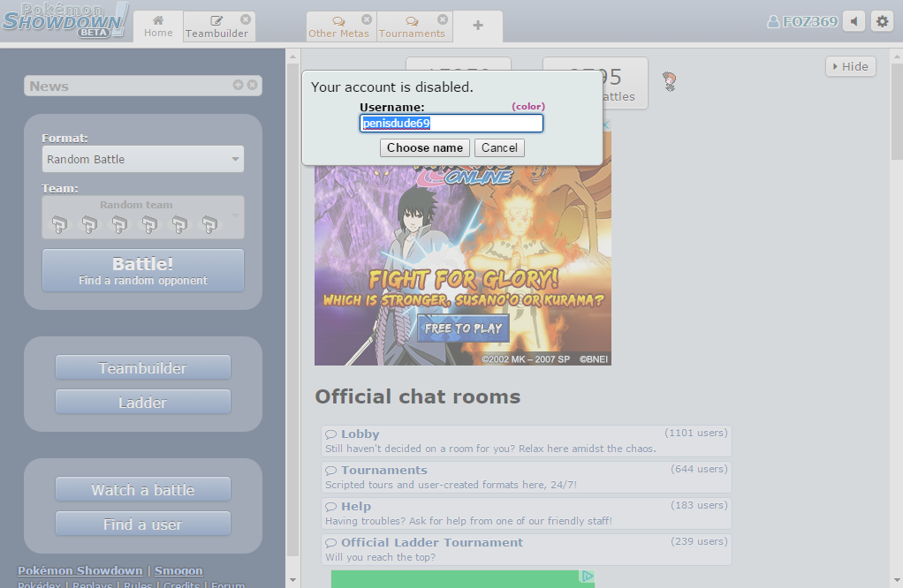Click Find a user

[143, 524]
